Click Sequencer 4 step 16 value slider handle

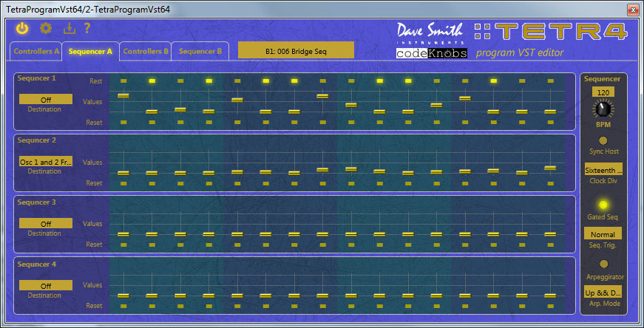coord(550,295)
